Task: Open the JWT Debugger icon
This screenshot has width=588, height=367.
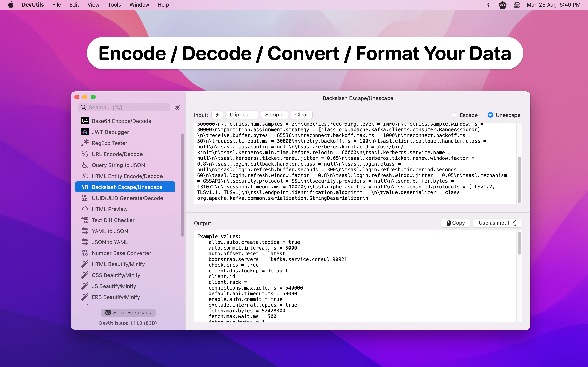Action: (x=85, y=132)
